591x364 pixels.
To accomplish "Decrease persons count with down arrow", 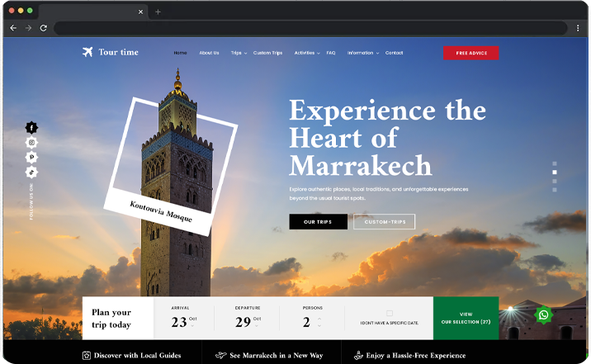I will pyautogui.click(x=319, y=325).
